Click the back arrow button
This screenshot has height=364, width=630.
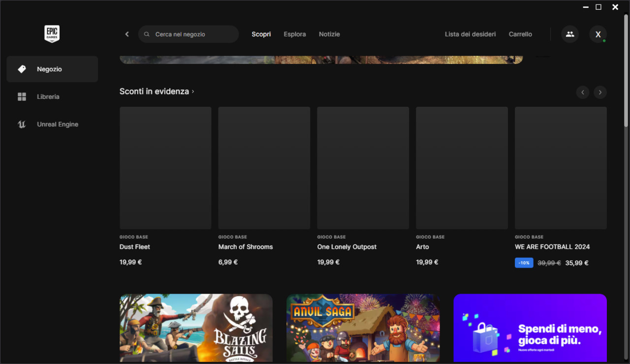(x=127, y=34)
